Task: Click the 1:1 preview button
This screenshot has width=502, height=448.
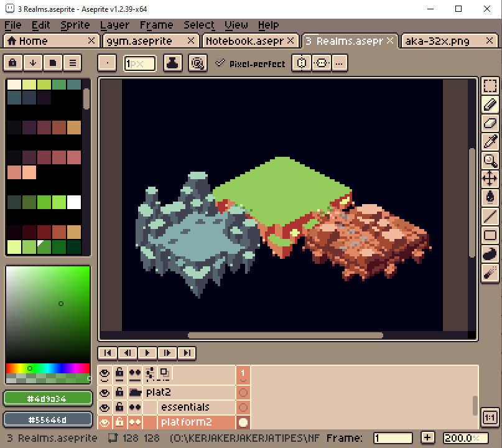Action: (x=490, y=418)
